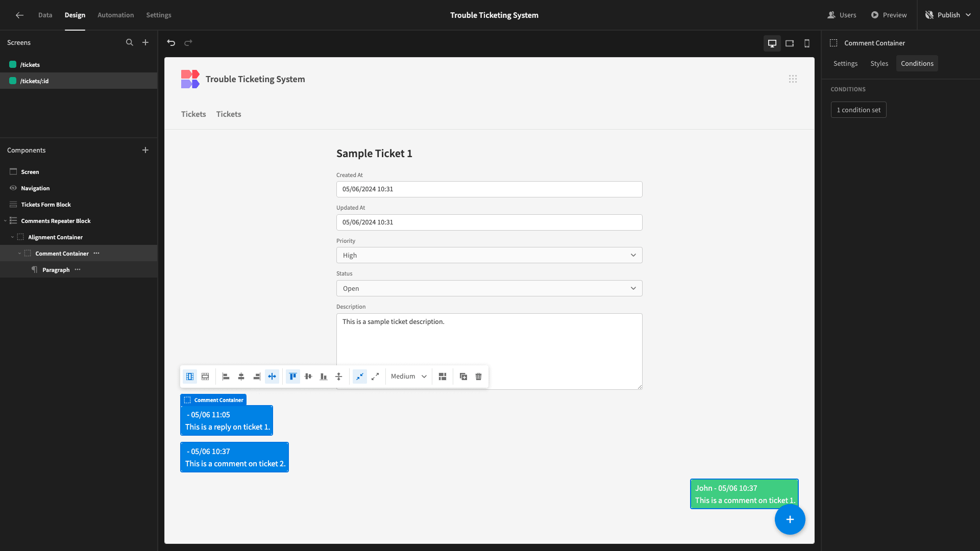The height and width of the screenshot is (551, 980).
Task: Click the Created At input field
Action: 489,189
